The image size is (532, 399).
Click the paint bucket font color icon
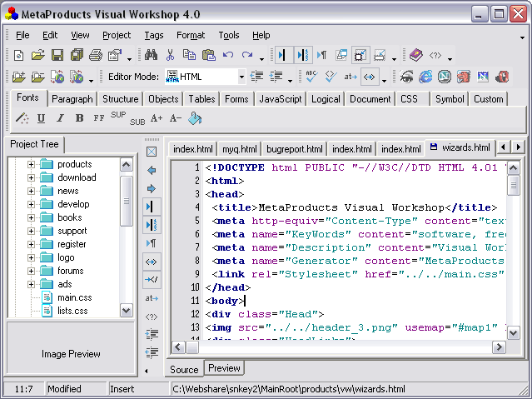pyautogui.click(x=195, y=119)
